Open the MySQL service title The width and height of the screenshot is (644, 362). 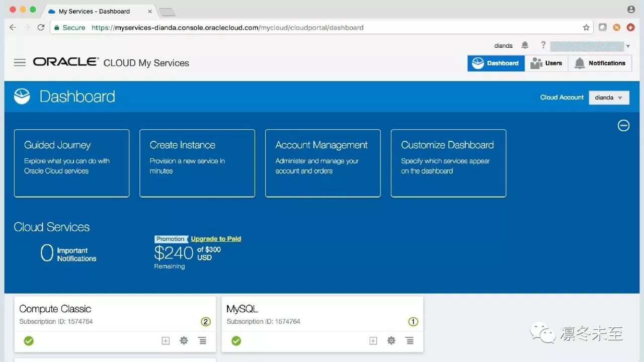243,309
